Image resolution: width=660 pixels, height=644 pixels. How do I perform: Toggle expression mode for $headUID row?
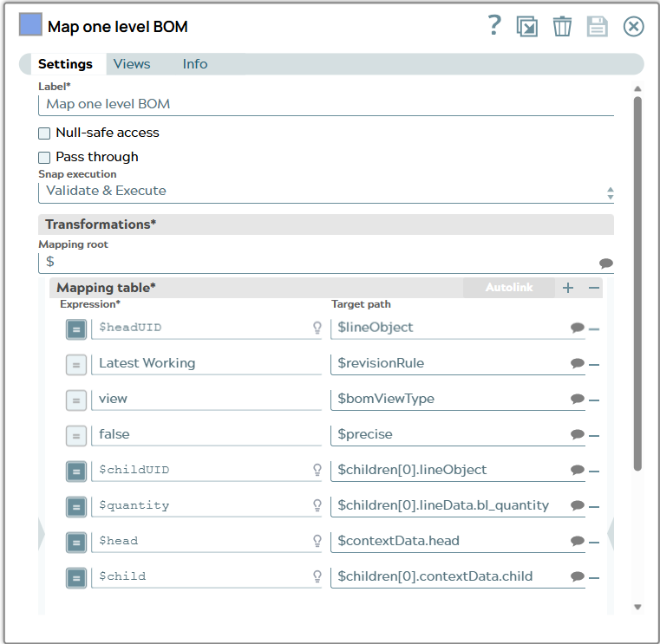click(76, 329)
